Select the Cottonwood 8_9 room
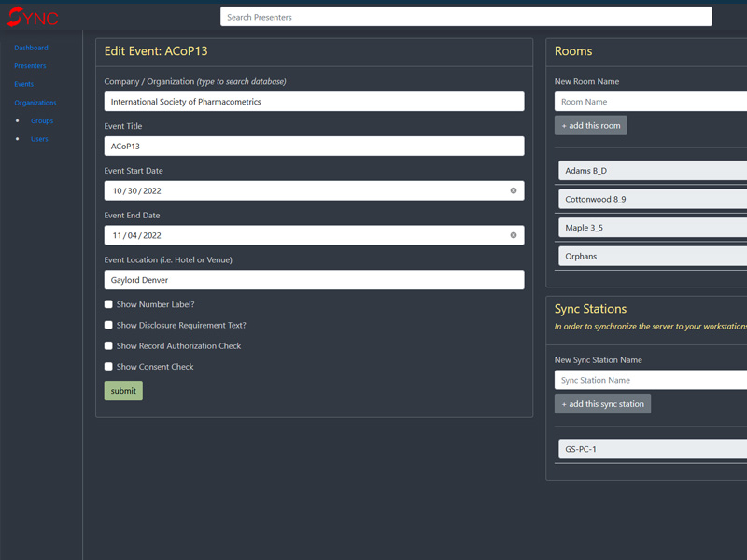This screenshot has height=560, width=747. [653, 199]
